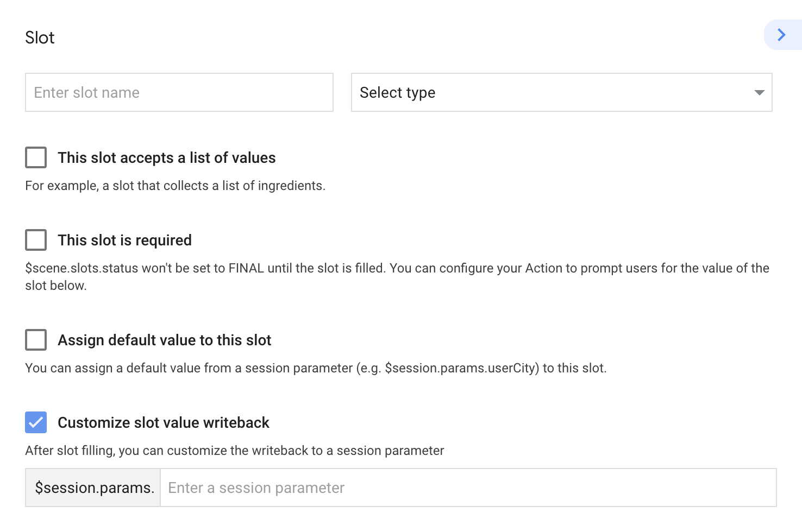Screen dimensions: 802x532
Task: Click the "This slot is required" label text
Action: coord(124,240)
